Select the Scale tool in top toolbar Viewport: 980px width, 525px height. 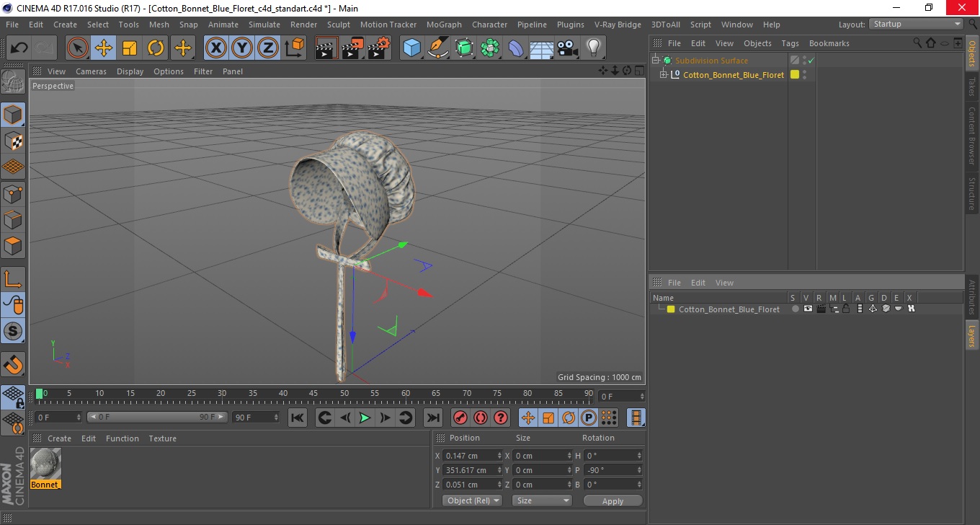[130, 48]
